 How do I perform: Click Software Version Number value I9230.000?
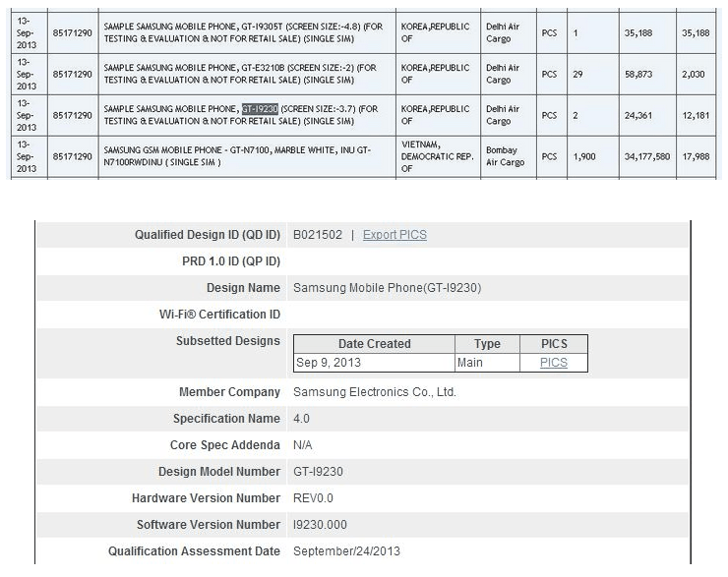pos(320,525)
